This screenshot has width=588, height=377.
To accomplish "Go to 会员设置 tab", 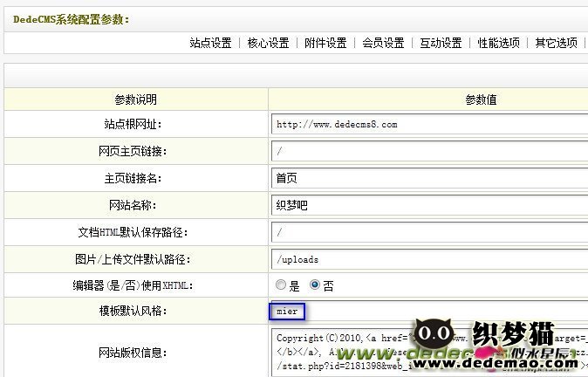I will (383, 43).
